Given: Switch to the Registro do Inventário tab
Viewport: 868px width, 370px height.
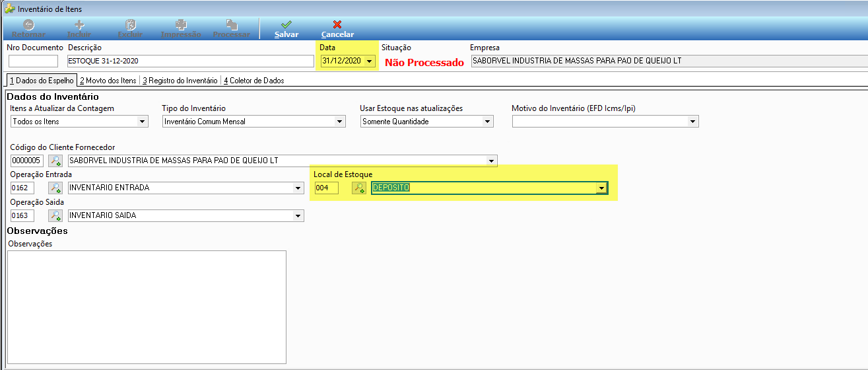Looking at the screenshot, I should point(180,81).
